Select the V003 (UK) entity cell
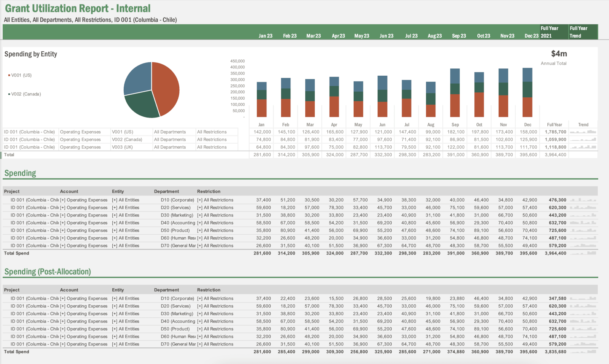 pyautogui.click(x=122, y=147)
